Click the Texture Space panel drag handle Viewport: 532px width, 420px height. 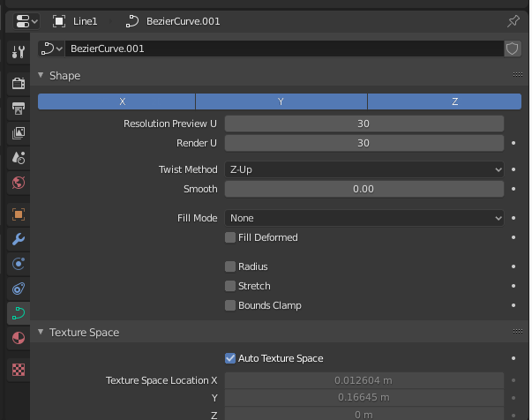tap(517, 332)
